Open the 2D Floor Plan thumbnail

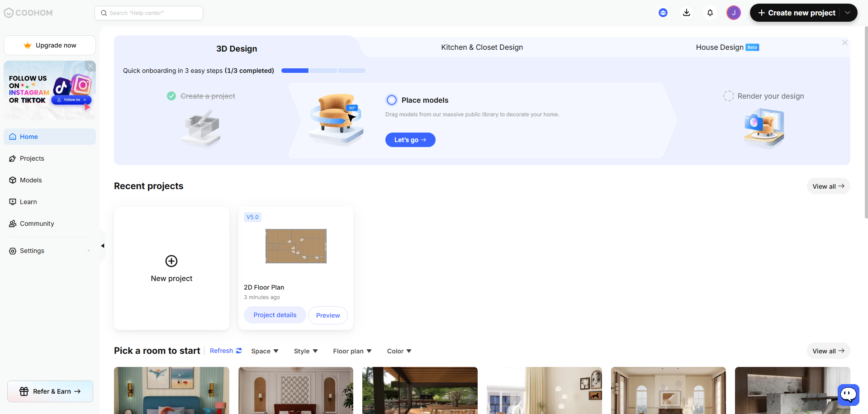(x=296, y=246)
